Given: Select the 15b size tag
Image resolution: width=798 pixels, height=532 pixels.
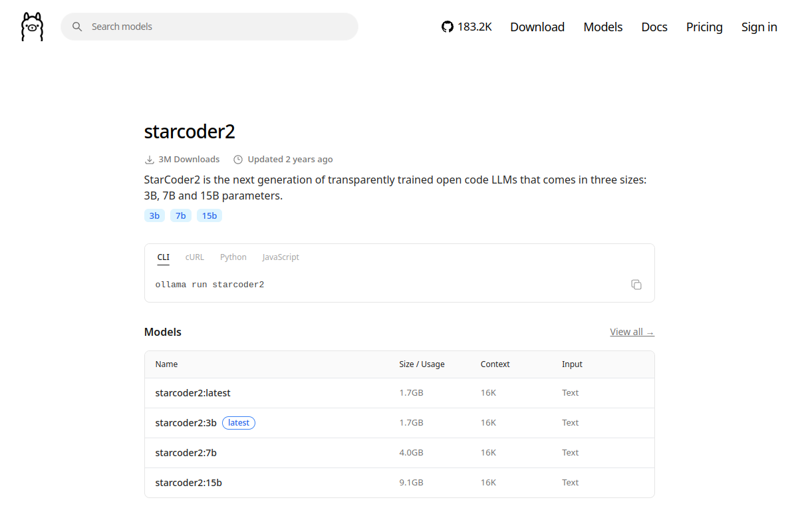Looking at the screenshot, I should point(209,215).
